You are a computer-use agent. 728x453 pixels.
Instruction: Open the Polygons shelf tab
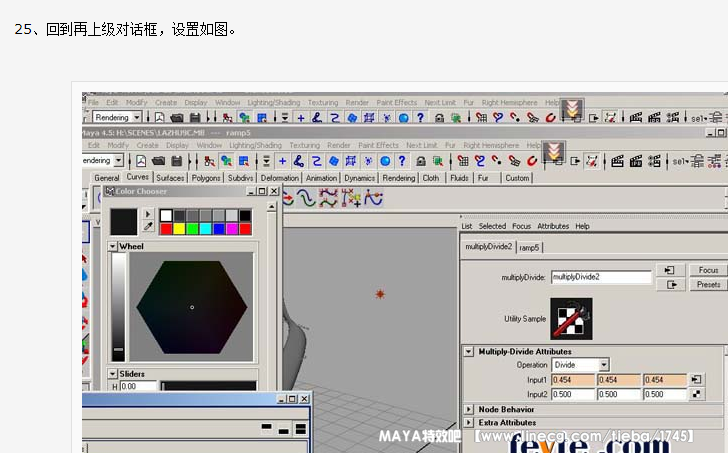click(206, 178)
